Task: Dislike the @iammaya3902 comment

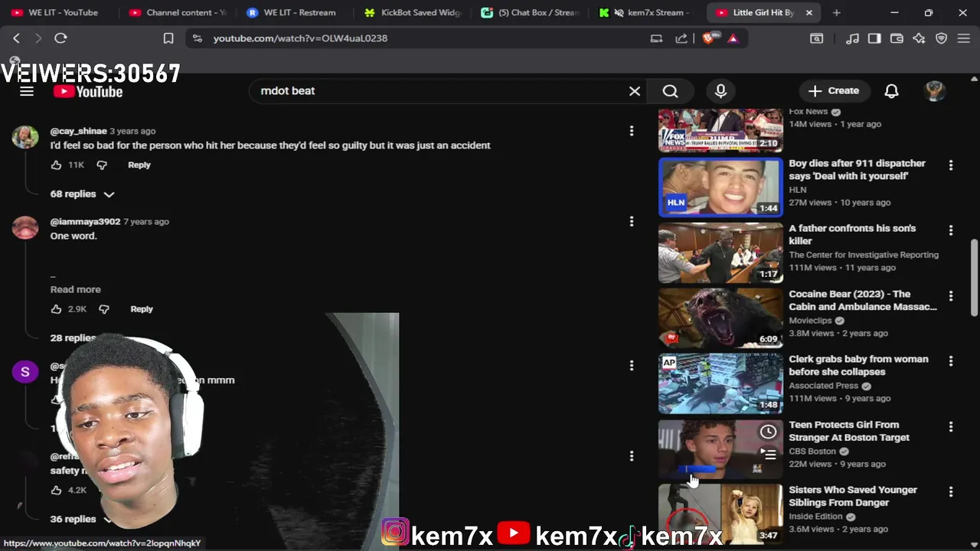Action: pyautogui.click(x=104, y=309)
